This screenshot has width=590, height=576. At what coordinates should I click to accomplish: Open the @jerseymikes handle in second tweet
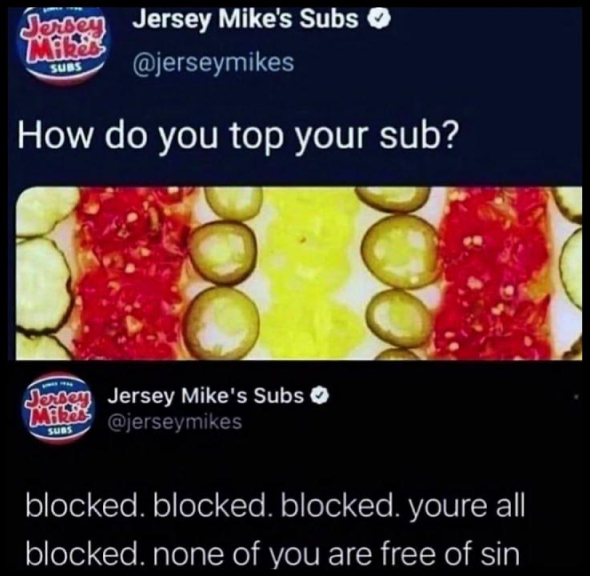click(x=175, y=421)
